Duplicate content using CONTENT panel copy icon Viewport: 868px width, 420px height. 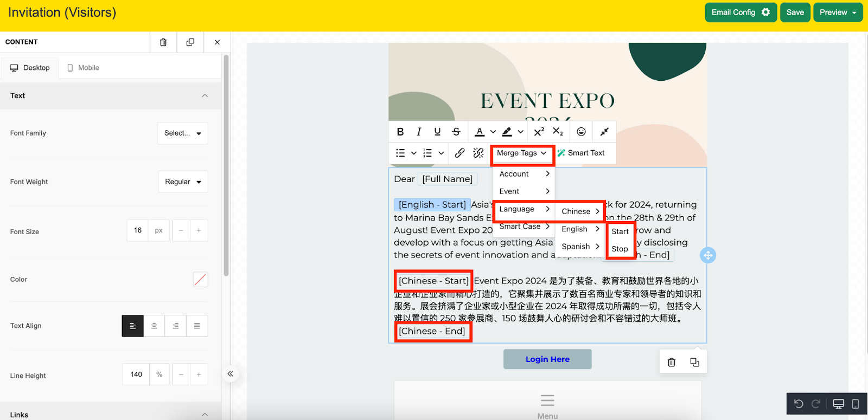click(x=190, y=42)
